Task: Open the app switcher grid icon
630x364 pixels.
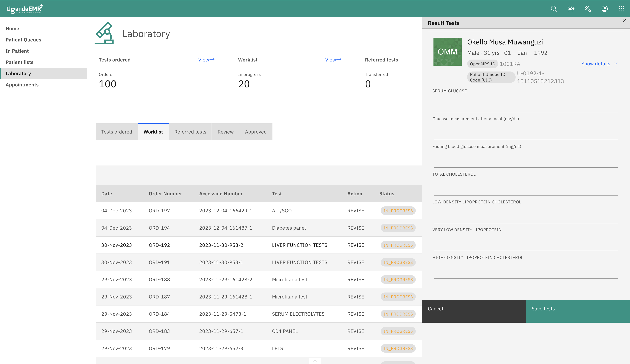Action: click(621, 9)
